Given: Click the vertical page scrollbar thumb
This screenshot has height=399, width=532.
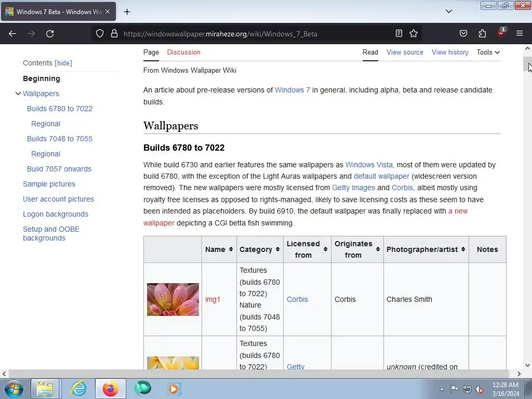Looking at the screenshot, I should click(527, 64).
